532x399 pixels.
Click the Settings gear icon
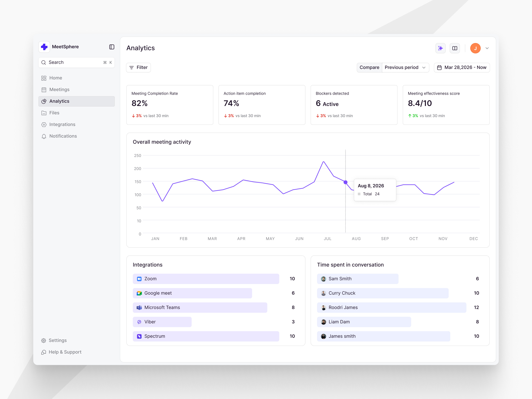point(44,340)
